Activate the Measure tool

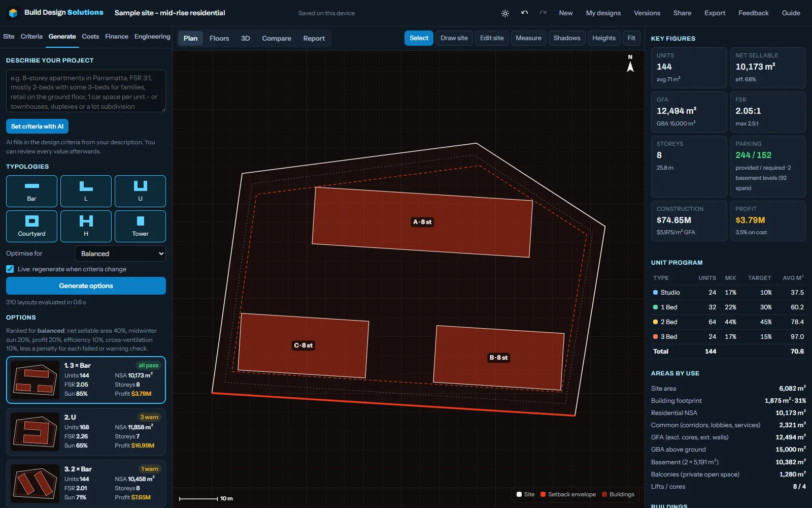click(x=528, y=38)
